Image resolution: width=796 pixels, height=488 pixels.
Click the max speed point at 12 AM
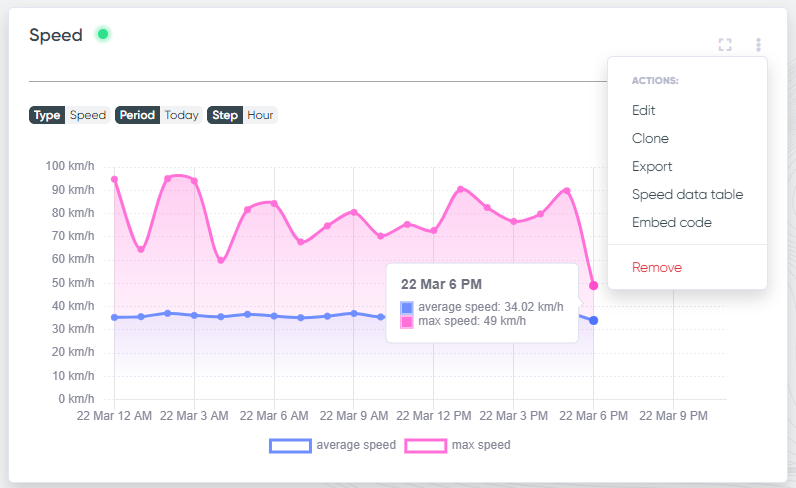pos(114,179)
